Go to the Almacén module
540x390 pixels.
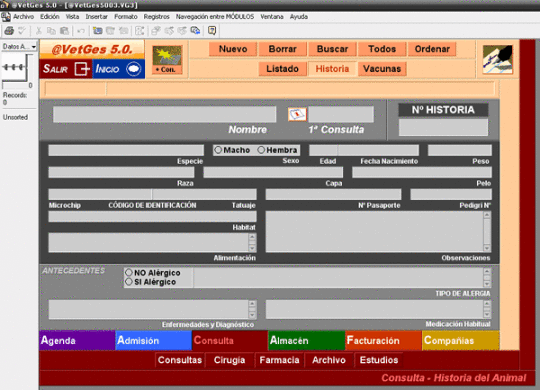[x=307, y=340]
